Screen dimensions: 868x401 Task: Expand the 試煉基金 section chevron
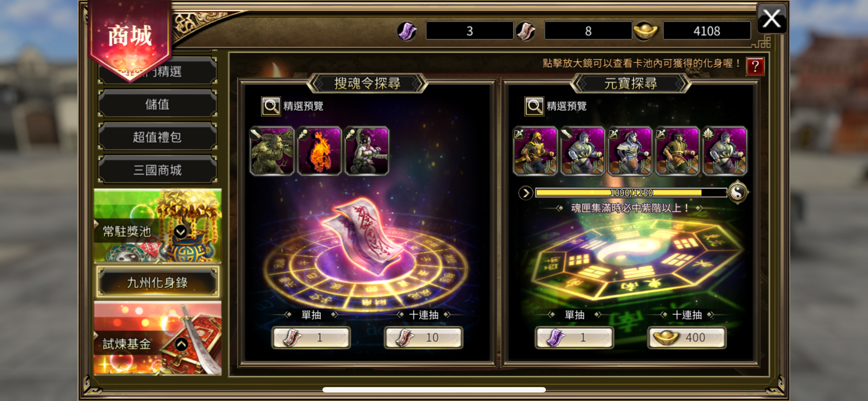click(x=181, y=344)
